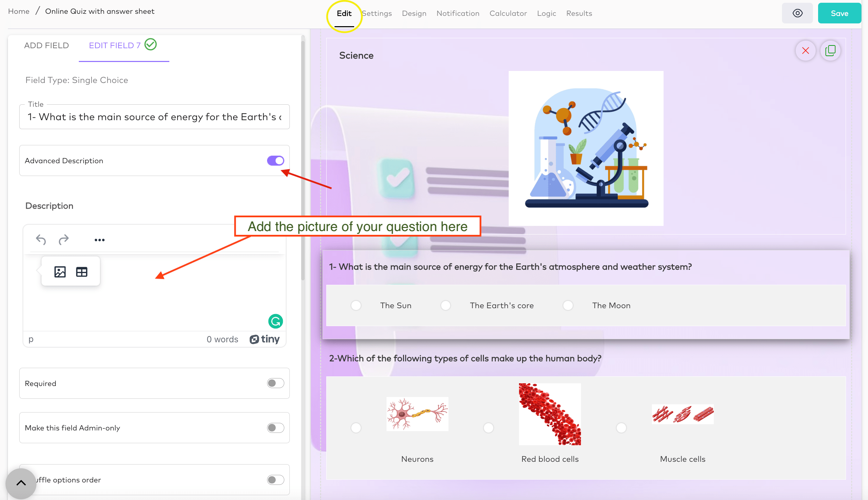868x500 pixels.
Task: Enable the Required field toggle
Action: 275,383
